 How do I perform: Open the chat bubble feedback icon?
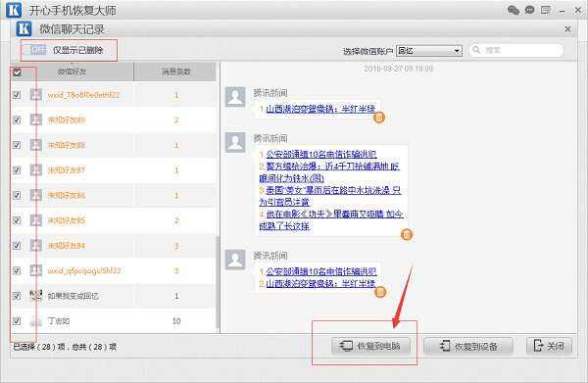[529, 10]
